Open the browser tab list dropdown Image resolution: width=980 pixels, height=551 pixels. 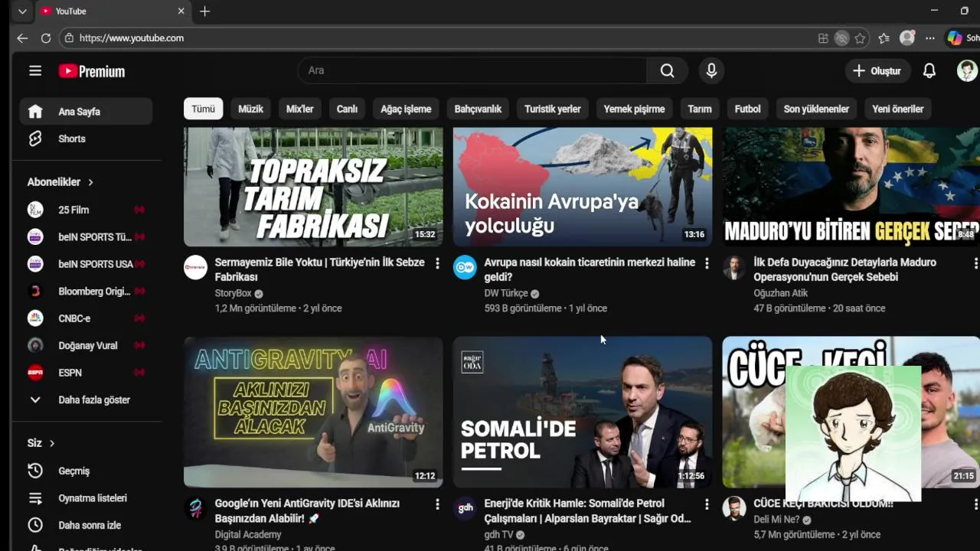(22, 11)
